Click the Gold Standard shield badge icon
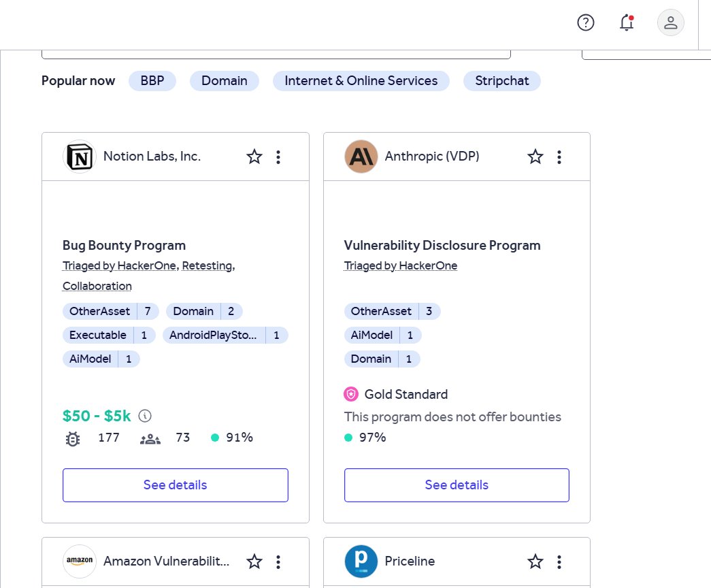711x588 pixels. (351, 394)
